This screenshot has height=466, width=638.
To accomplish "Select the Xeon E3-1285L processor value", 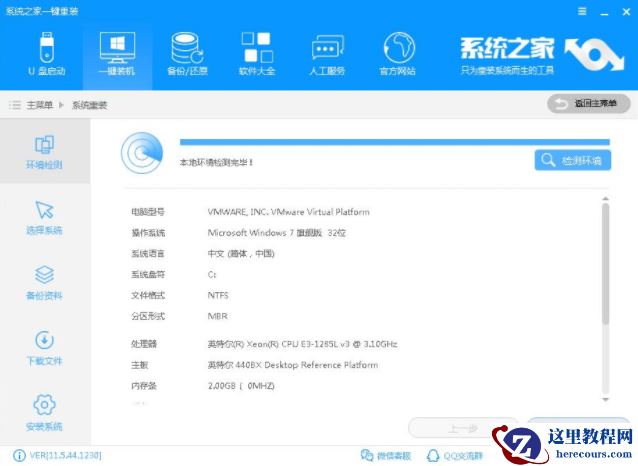I will 302,344.
